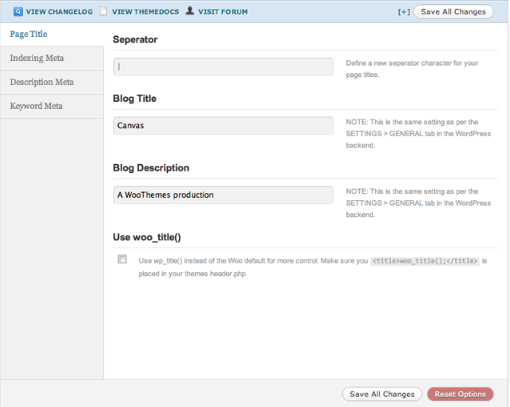
Task: Click the Use woo_title() section heading
Action: tap(147, 237)
